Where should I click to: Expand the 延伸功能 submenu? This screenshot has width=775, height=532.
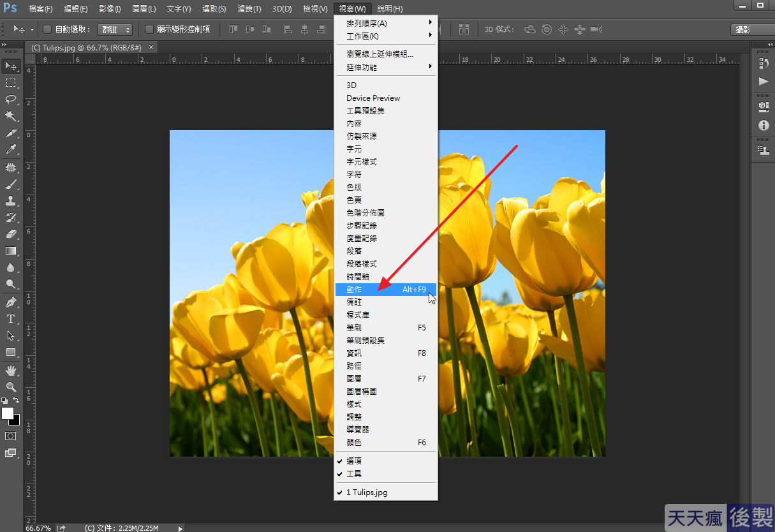[x=386, y=67]
